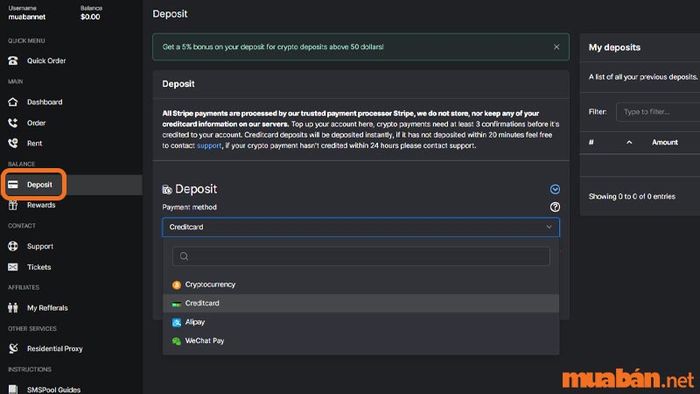The height and width of the screenshot is (394, 700).
Task: Click the My Refferals people icon
Action: [13, 308]
